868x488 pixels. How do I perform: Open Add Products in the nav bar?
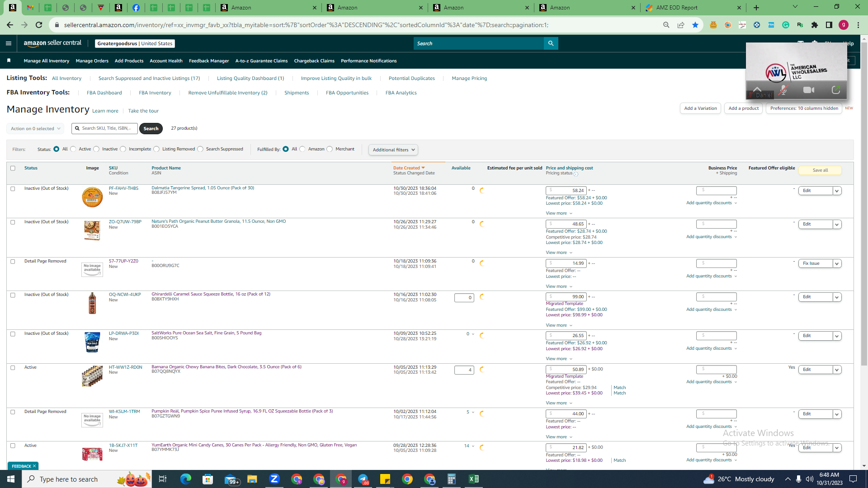(x=129, y=61)
